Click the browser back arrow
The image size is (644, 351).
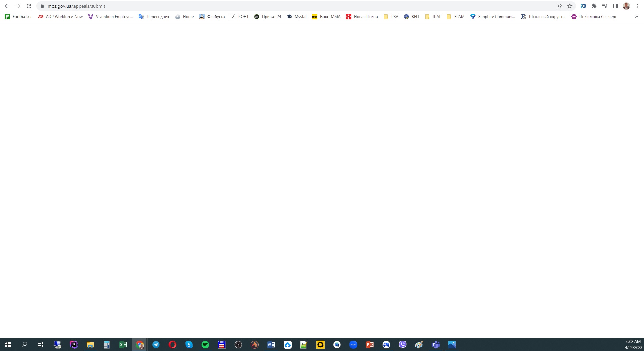point(7,6)
